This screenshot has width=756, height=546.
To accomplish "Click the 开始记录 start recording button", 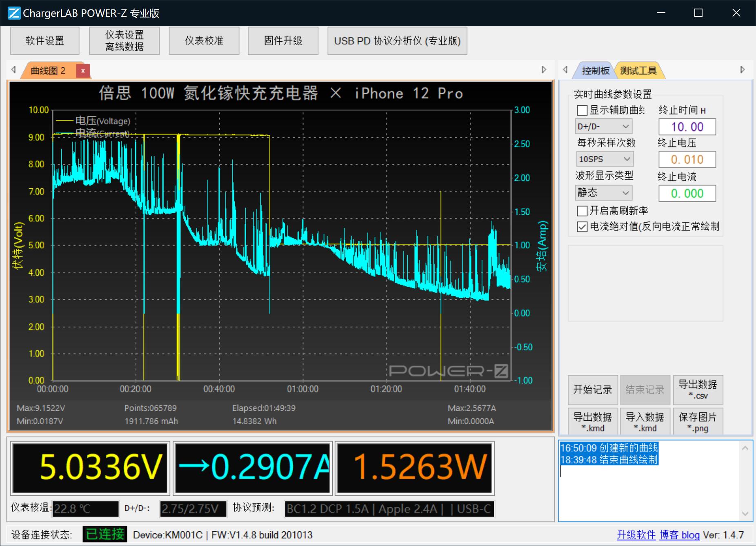I will click(x=593, y=390).
